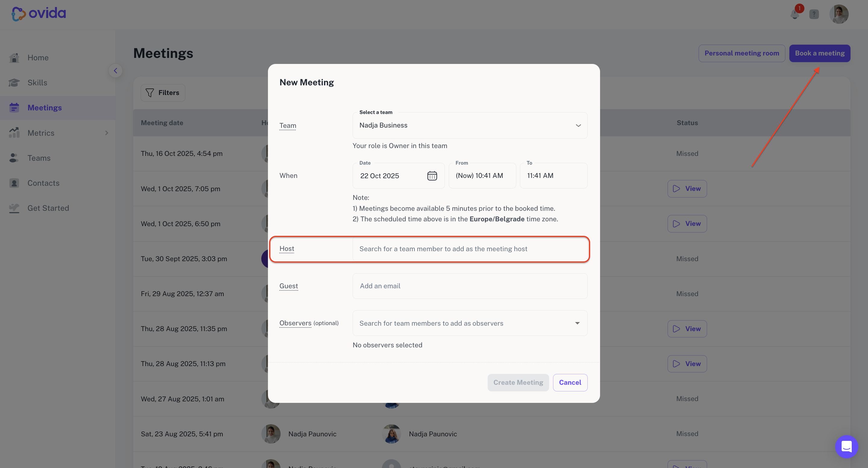Open the To time field 11:41 AM
The height and width of the screenshot is (468, 868).
point(553,176)
